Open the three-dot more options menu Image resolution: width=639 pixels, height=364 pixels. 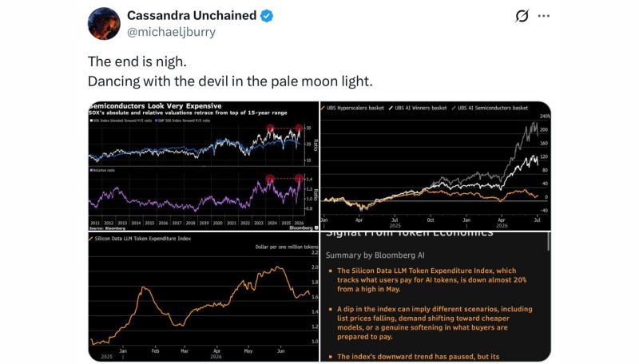544,16
